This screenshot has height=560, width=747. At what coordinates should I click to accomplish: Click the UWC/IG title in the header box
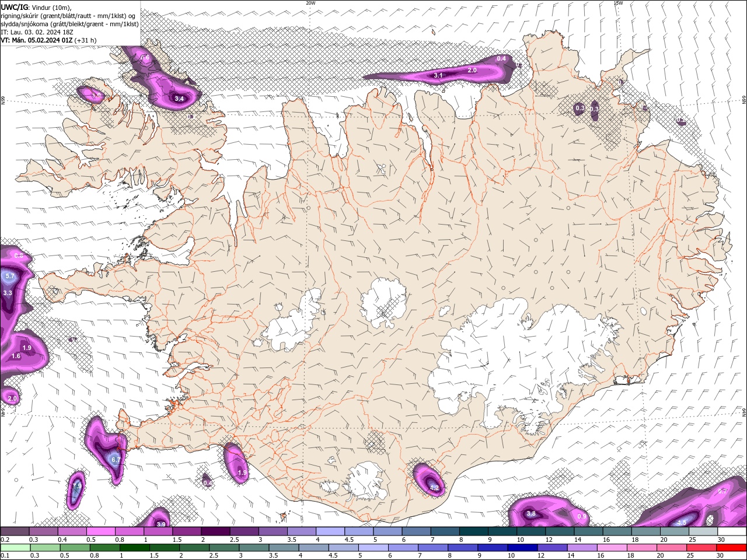point(15,7)
